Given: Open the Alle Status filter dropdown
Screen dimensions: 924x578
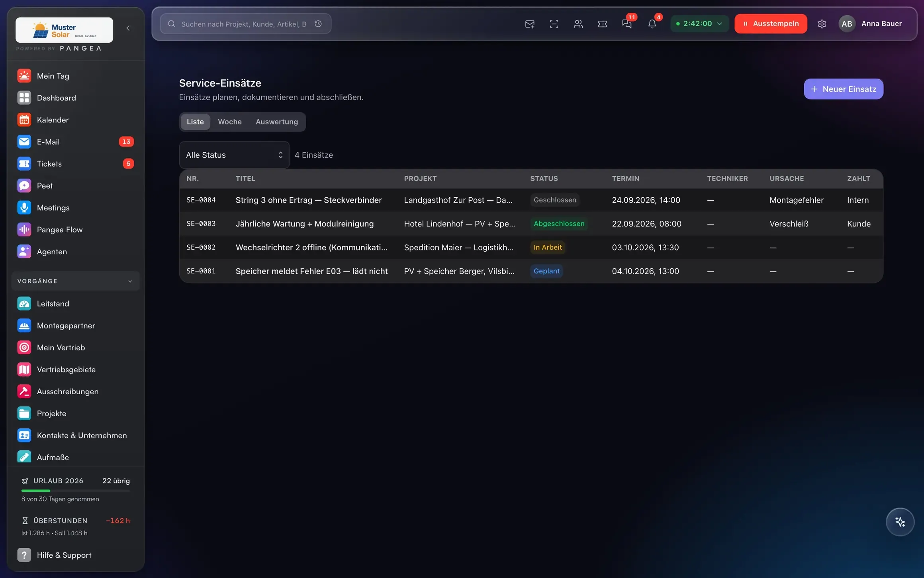Looking at the screenshot, I should [234, 155].
